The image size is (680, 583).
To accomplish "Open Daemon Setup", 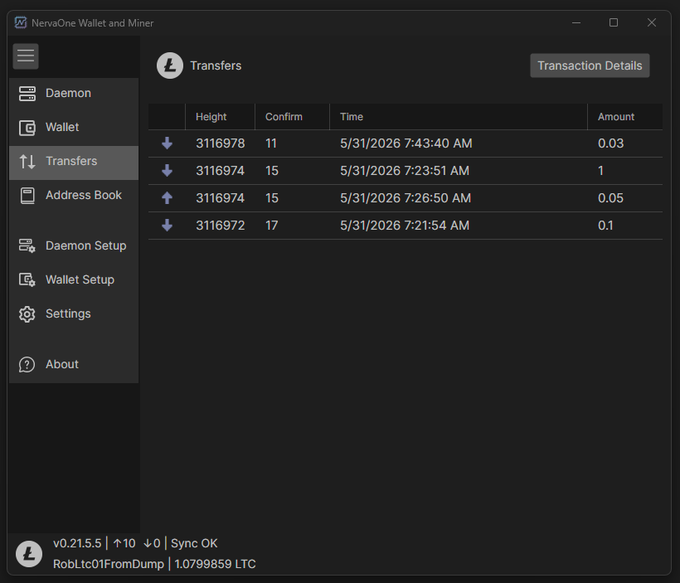I will coord(74,246).
